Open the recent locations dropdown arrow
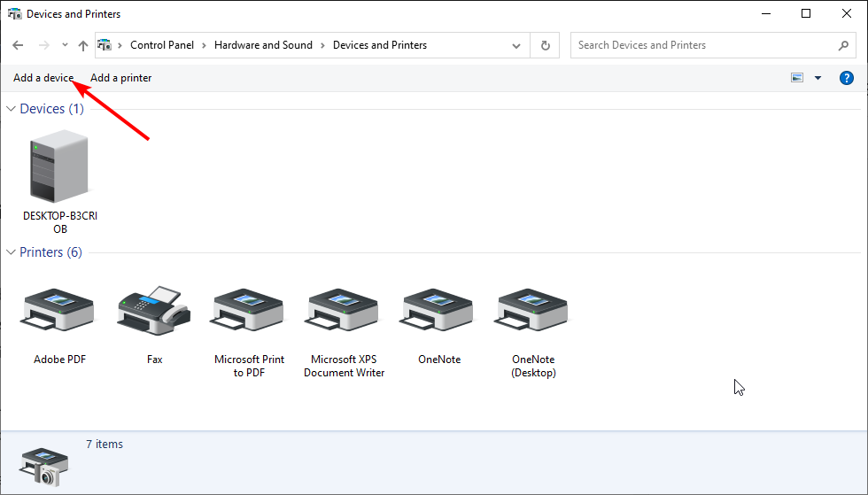 [65, 45]
